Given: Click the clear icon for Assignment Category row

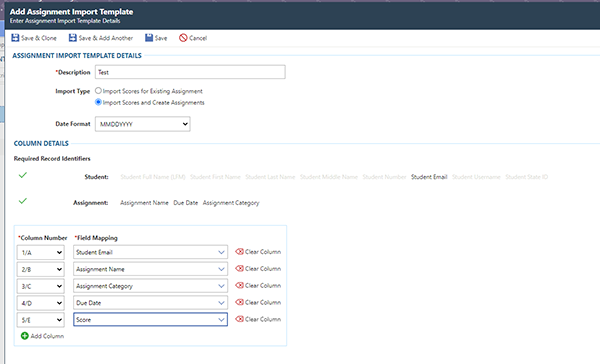Looking at the screenshot, I should click(x=240, y=285).
